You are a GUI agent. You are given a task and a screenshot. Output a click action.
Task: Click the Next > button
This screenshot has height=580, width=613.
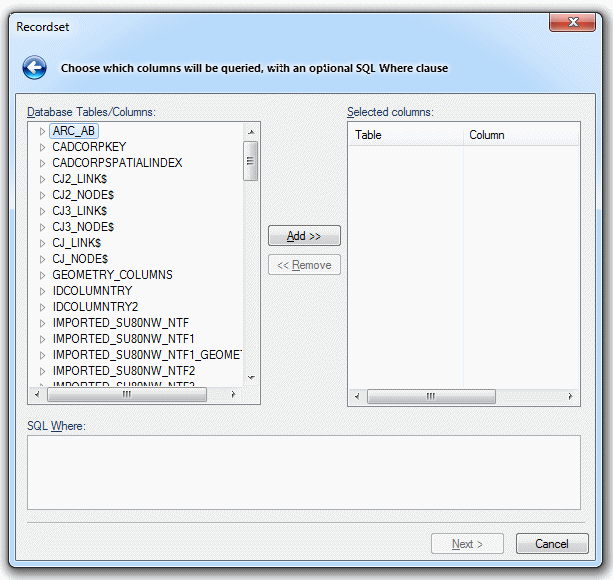467,544
